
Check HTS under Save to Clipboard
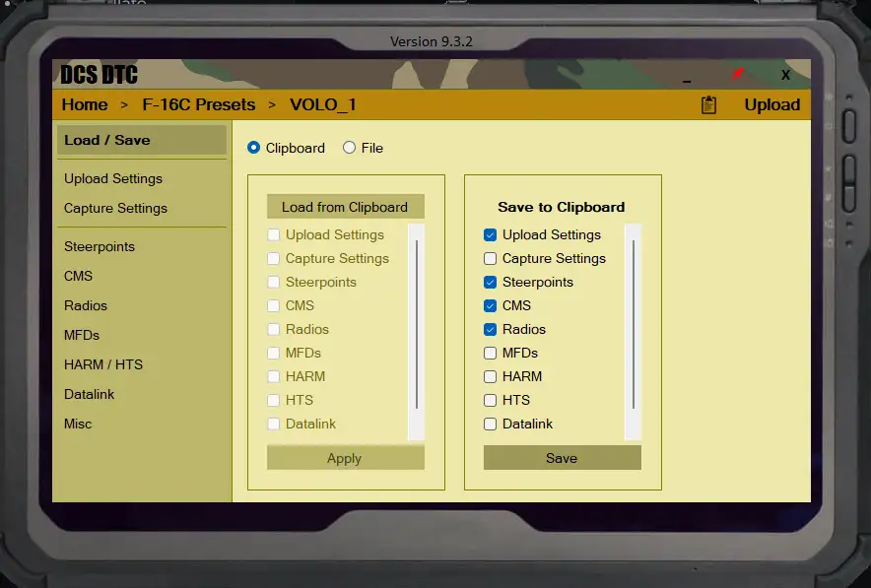click(490, 400)
